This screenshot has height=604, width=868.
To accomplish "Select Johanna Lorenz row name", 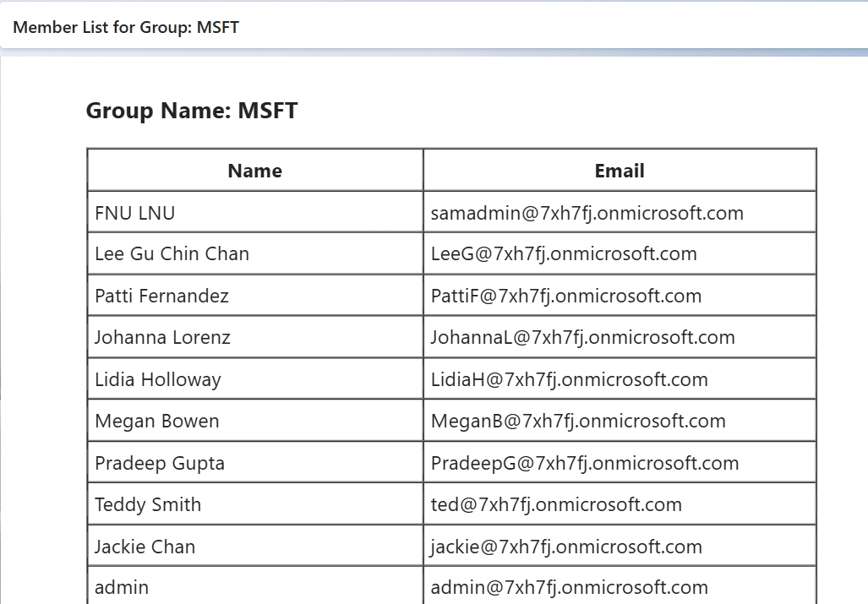I will click(162, 338).
